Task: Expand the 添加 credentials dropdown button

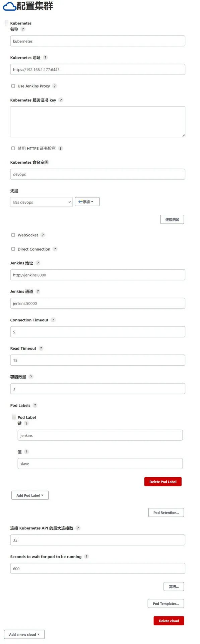Action: (x=87, y=202)
